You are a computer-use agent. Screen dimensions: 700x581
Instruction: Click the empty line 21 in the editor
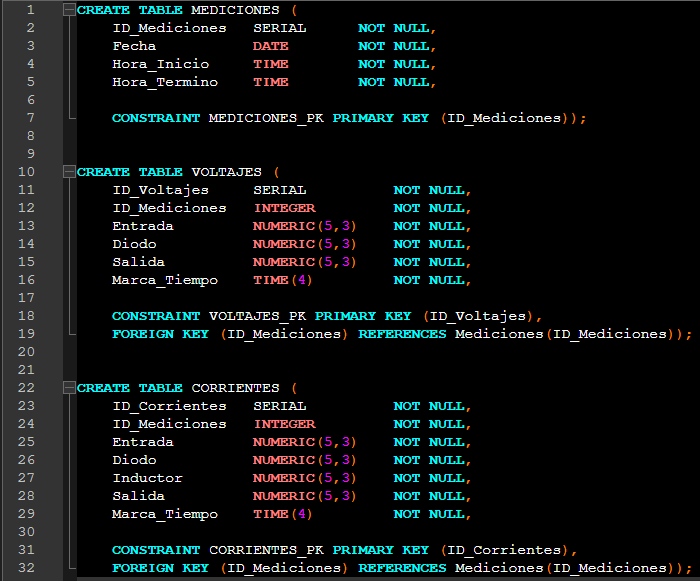coord(380,370)
